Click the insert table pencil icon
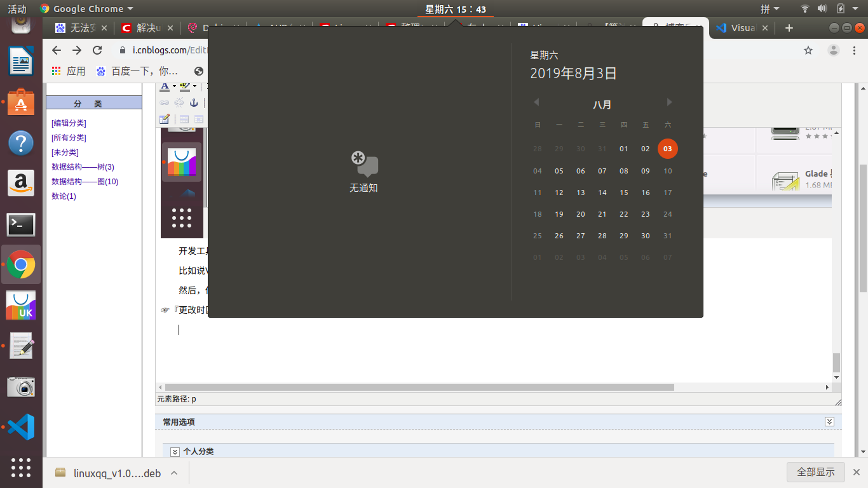Viewport: 868px width, 488px height. (x=165, y=119)
